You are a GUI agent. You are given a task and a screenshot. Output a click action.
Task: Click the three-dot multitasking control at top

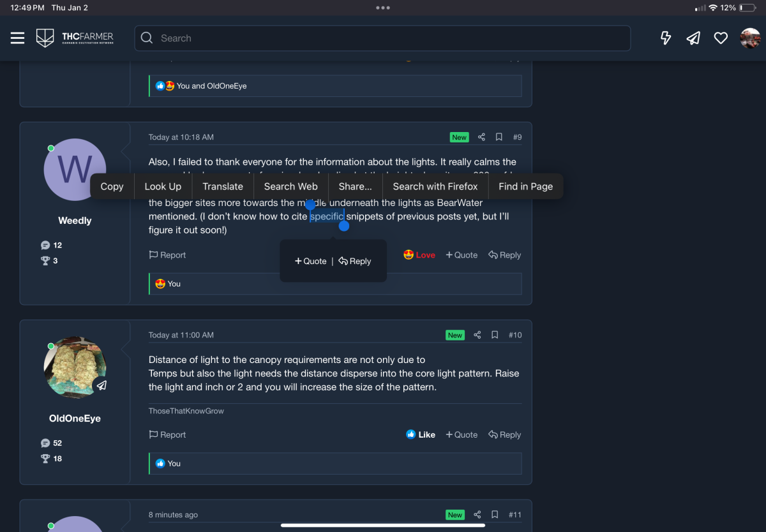click(x=383, y=8)
